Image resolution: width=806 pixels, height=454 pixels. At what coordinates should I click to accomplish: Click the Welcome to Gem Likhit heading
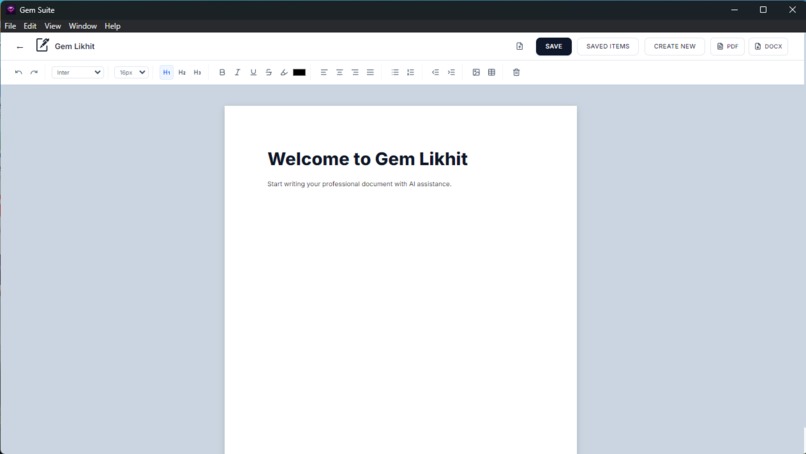pos(368,159)
